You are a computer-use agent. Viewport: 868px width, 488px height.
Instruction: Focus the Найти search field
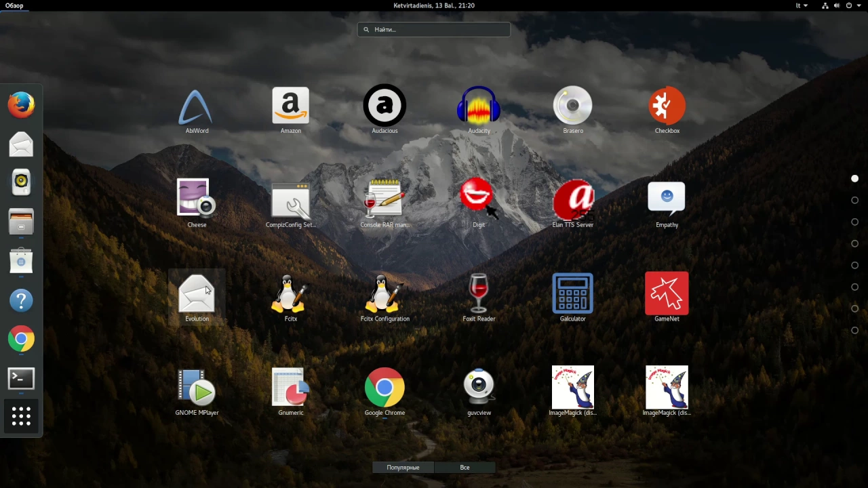[x=434, y=29]
